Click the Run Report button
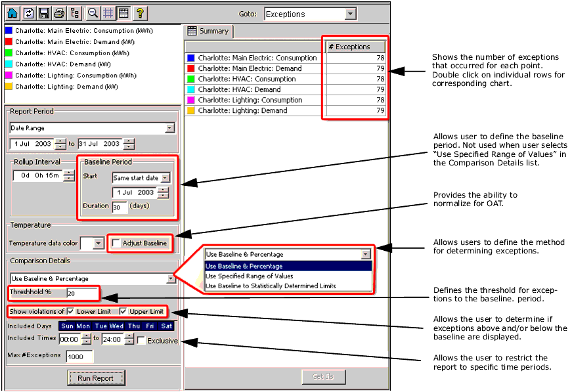The width and height of the screenshot is (572, 392). (x=96, y=378)
